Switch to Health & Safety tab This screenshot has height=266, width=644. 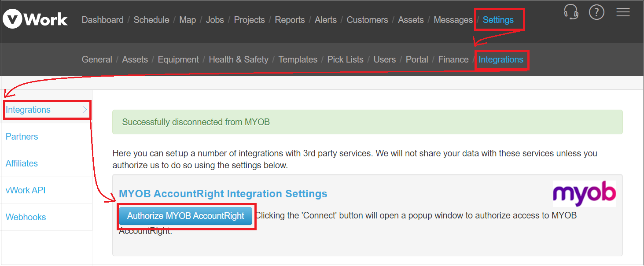239,59
